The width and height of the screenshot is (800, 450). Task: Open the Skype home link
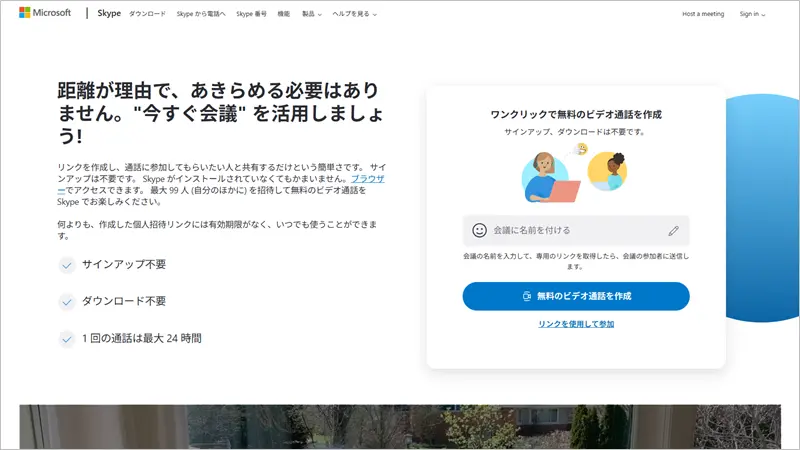pos(109,13)
